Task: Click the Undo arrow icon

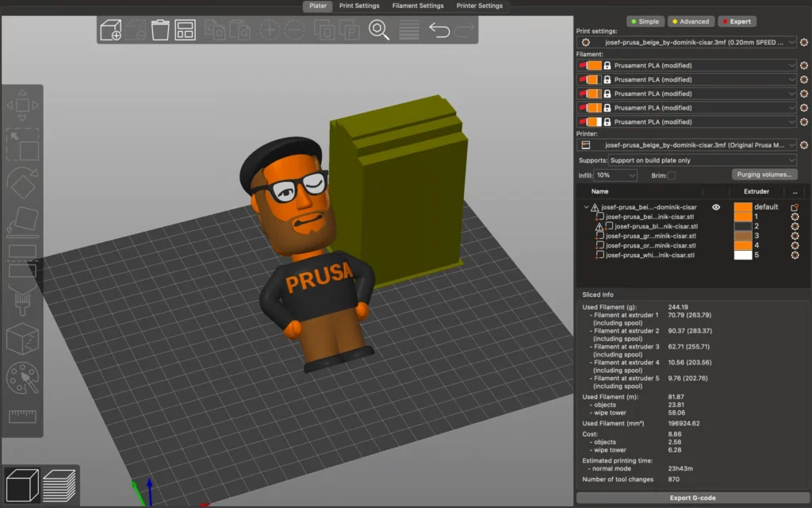Action: point(439,30)
